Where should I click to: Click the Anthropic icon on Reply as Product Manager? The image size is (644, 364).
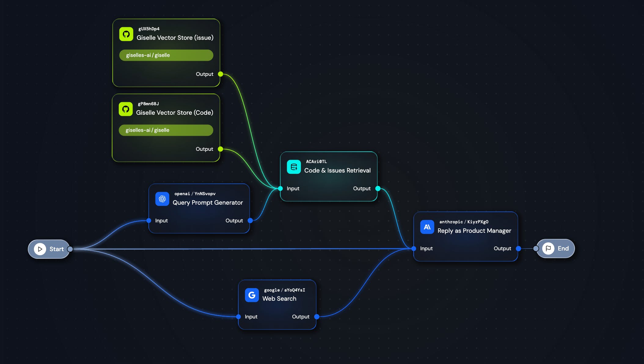coord(427,227)
